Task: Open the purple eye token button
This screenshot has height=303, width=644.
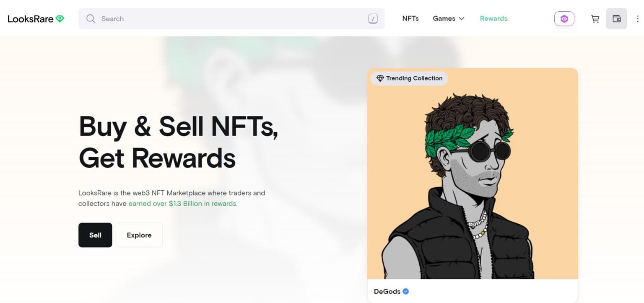Action: coord(564,19)
